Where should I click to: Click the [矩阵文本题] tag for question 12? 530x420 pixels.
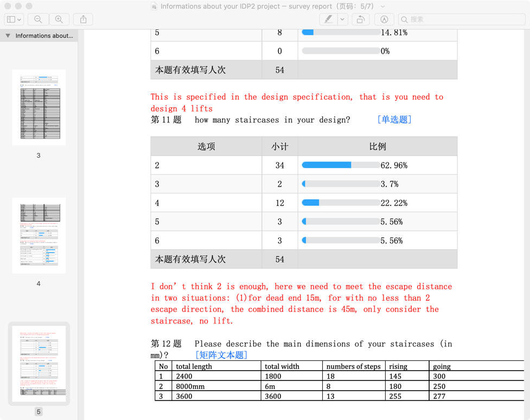221,355
